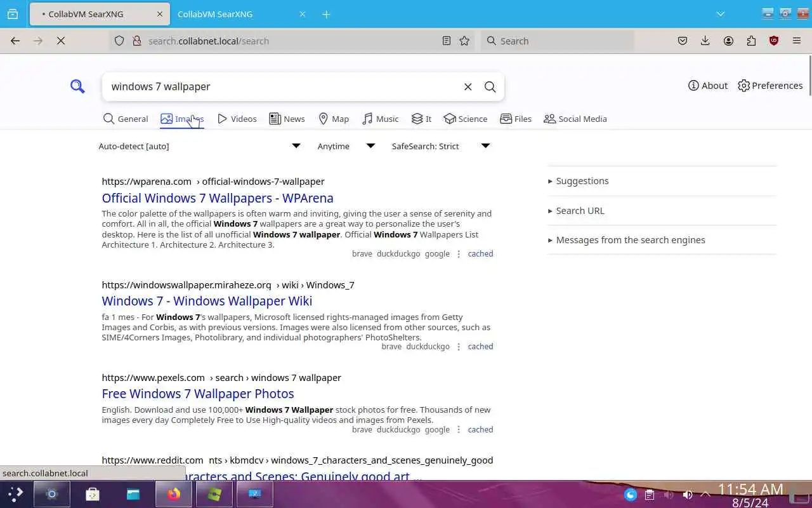This screenshot has height=508, width=812.
Task: Open Official Windows 7 Wallpapers - WPArena result
Action: pyautogui.click(x=218, y=198)
